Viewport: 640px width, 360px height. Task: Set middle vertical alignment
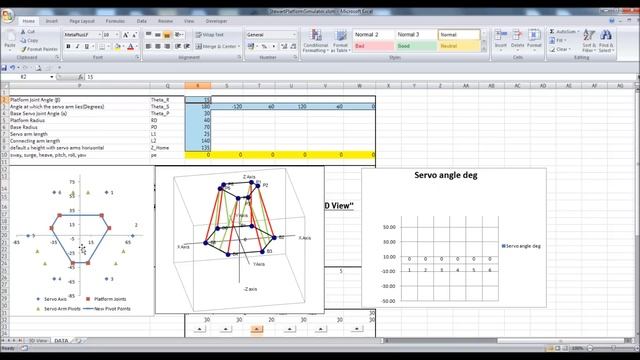[158, 35]
